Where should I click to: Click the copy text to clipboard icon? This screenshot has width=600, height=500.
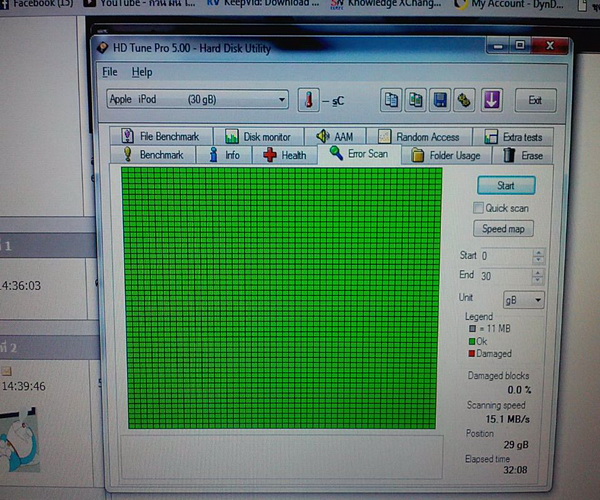coord(391,100)
